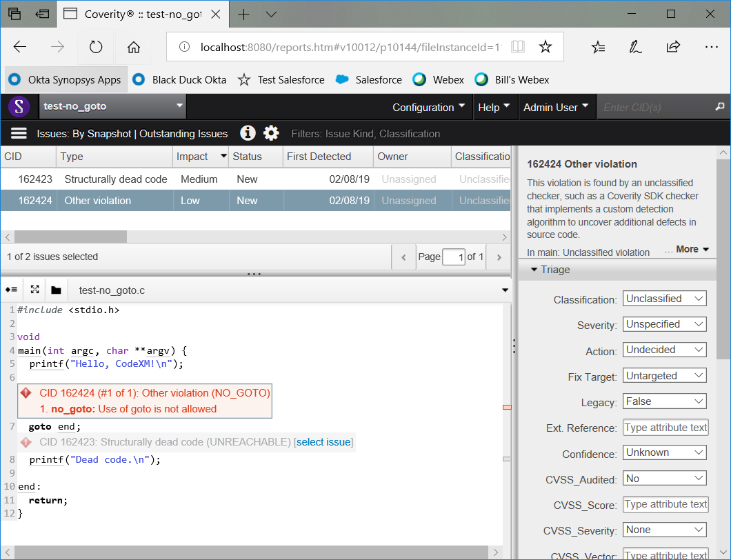Open Test Salesforce bookmark
Screen dimensions: 731x560
tap(281, 80)
